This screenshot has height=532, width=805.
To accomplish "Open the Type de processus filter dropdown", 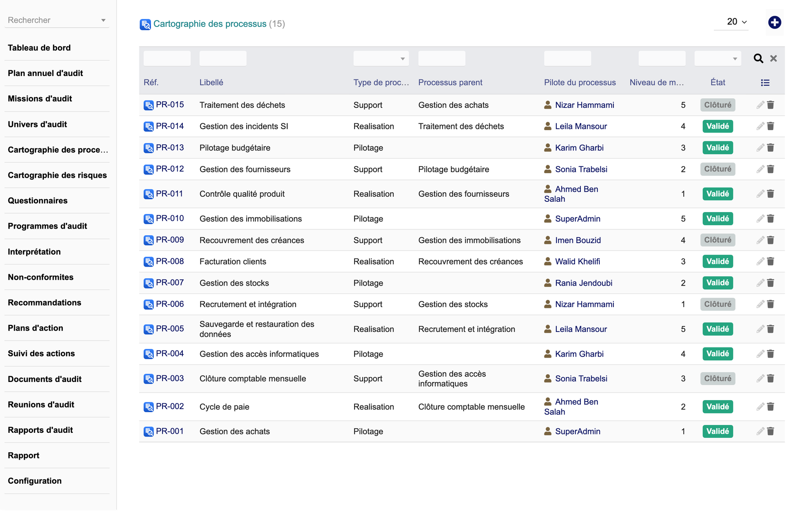I will pyautogui.click(x=381, y=59).
